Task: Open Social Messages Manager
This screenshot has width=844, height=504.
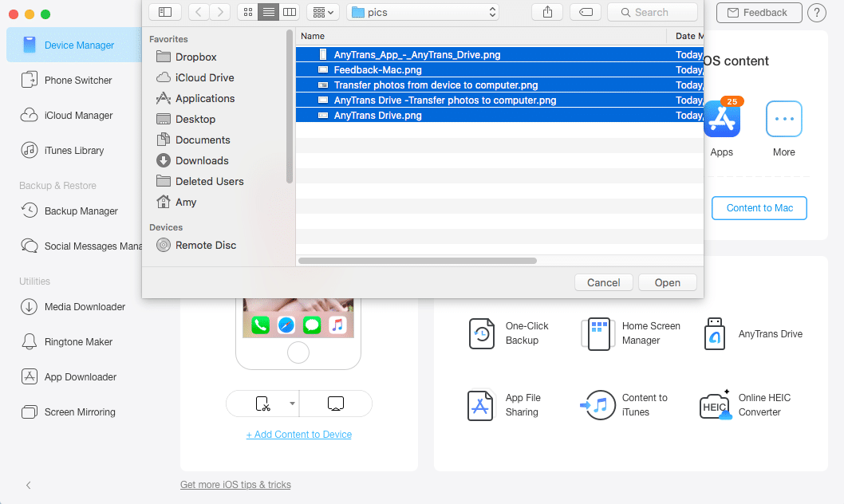Action: [81, 246]
